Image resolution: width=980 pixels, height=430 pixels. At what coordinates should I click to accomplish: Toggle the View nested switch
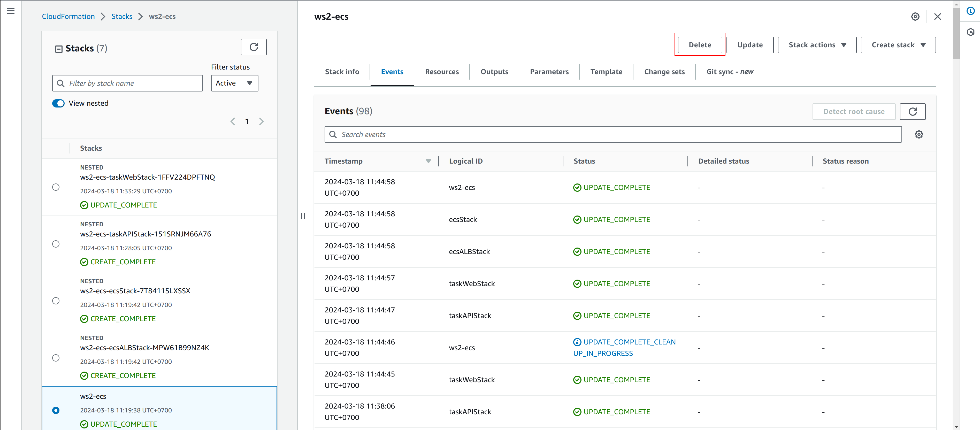pos(58,104)
